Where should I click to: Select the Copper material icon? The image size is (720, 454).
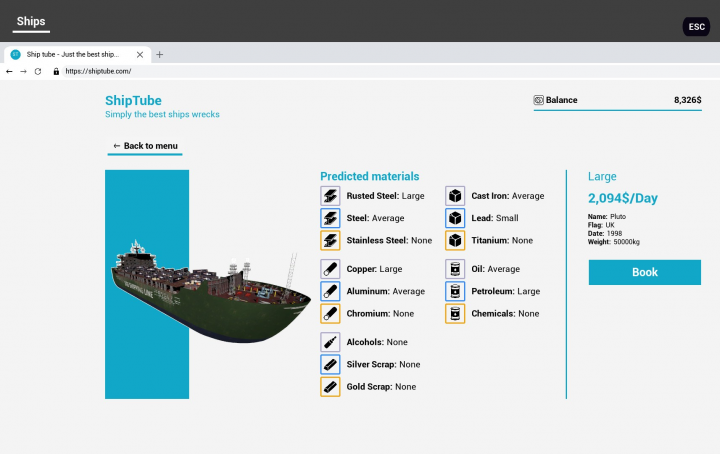330,269
